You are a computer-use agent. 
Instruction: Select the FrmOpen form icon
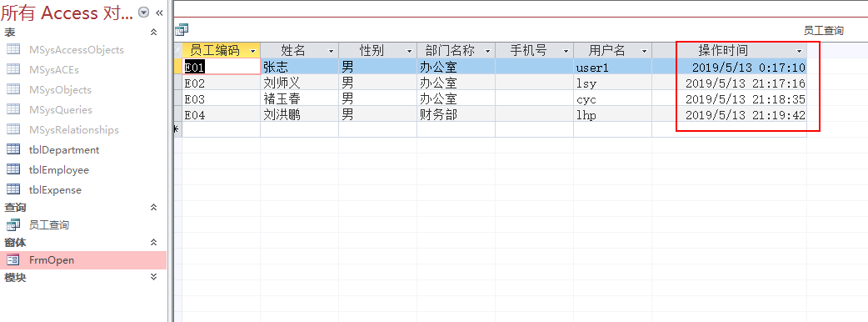tap(13, 260)
